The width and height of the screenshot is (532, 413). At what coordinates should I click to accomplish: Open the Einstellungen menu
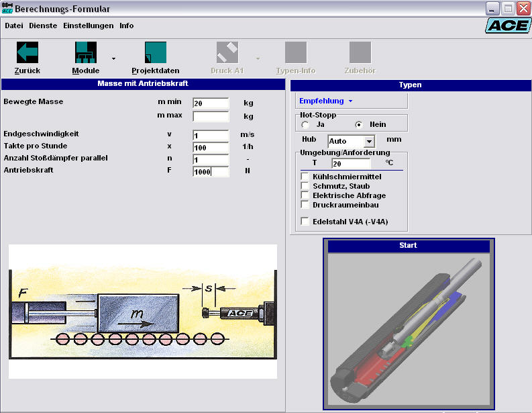coord(88,26)
